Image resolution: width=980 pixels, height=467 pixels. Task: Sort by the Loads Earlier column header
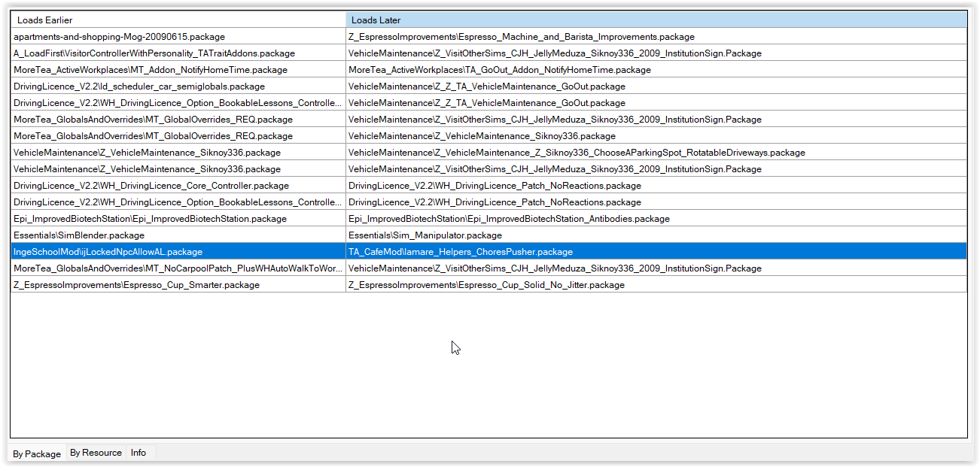pyautogui.click(x=178, y=20)
